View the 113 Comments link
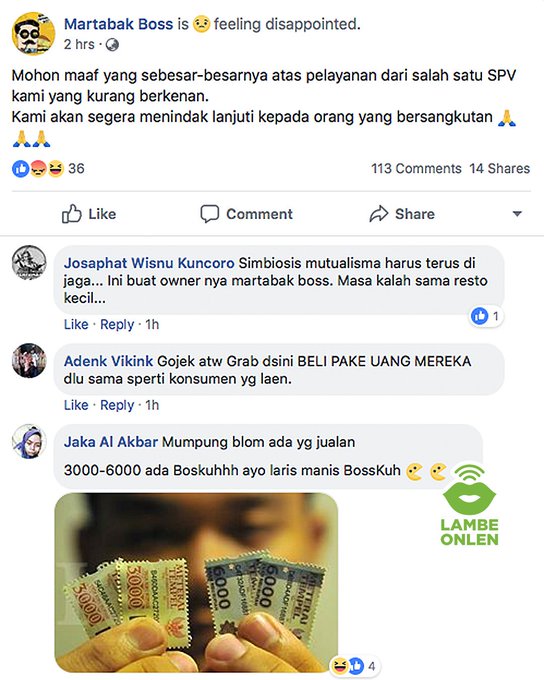This screenshot has width=544, height=680. (416, 168)
